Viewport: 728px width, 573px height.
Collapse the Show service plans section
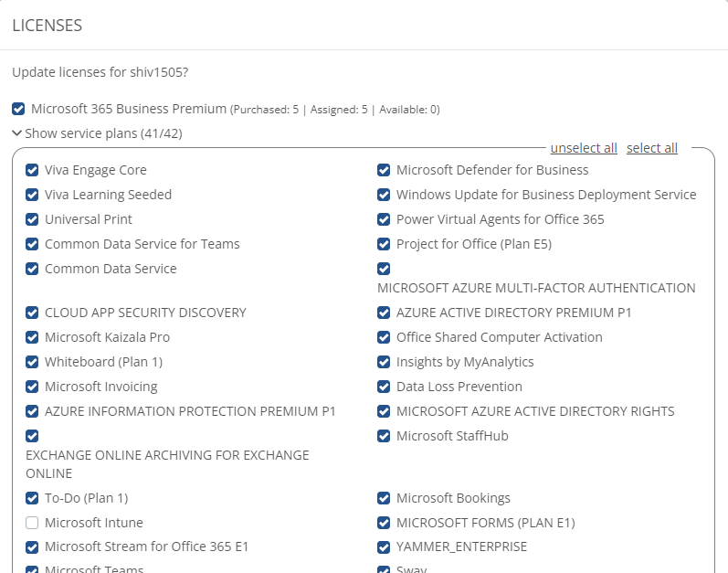click(17, 133)
